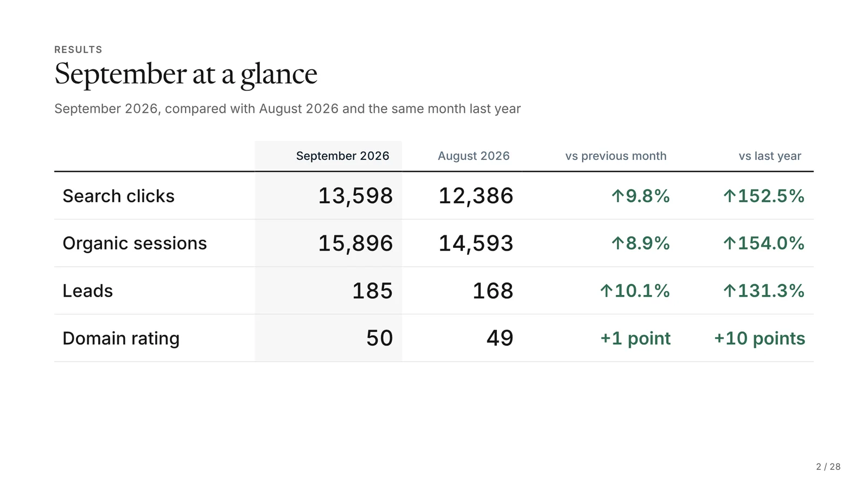This screenshot has width=868, height=488.
Task: Select the Domain rating row label
Action: [121, 338]
